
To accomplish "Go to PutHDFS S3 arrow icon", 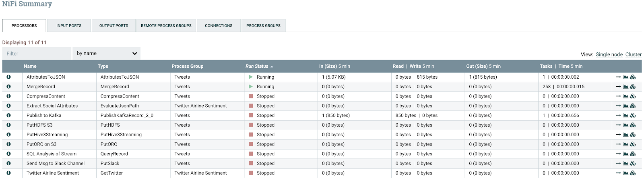I will pyautogui.click(x=619, y=125).
